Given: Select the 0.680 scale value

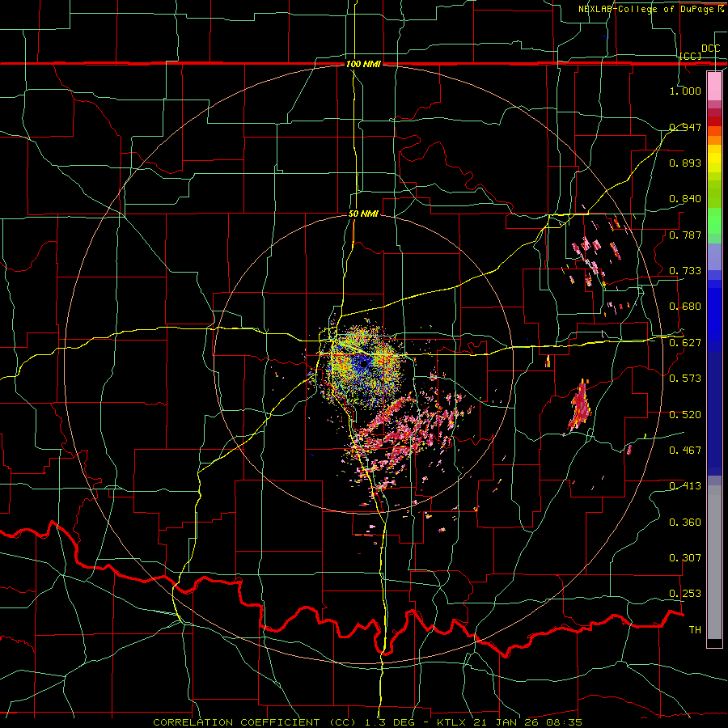Looking at the screenshot, I should [x=685, y=306].
